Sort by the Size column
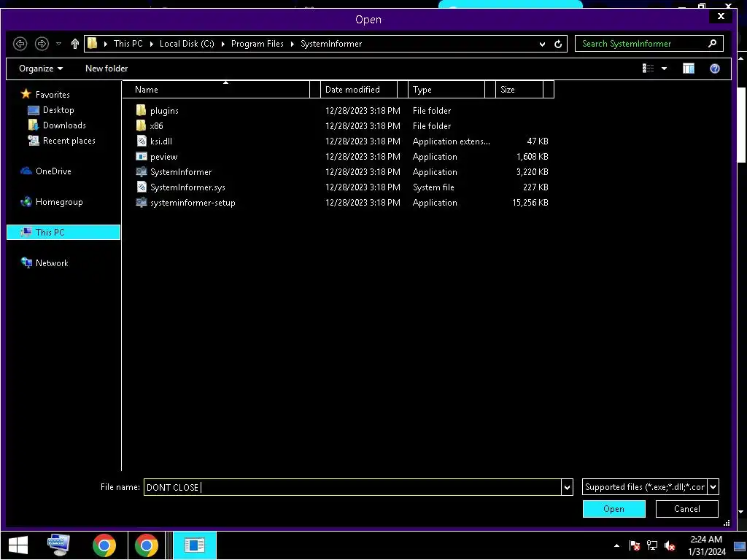Viewport: 747px width, 560px height. click(519, 90)
